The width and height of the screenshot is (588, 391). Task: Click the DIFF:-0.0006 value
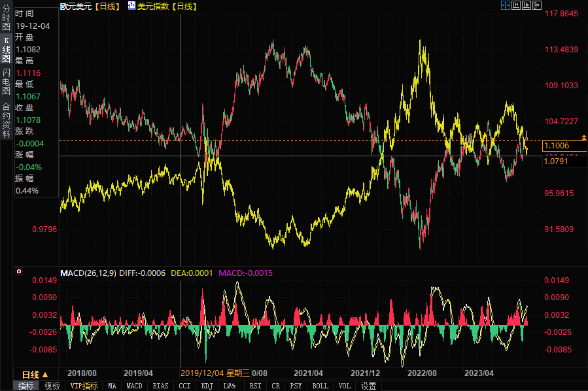click(142, 273)
